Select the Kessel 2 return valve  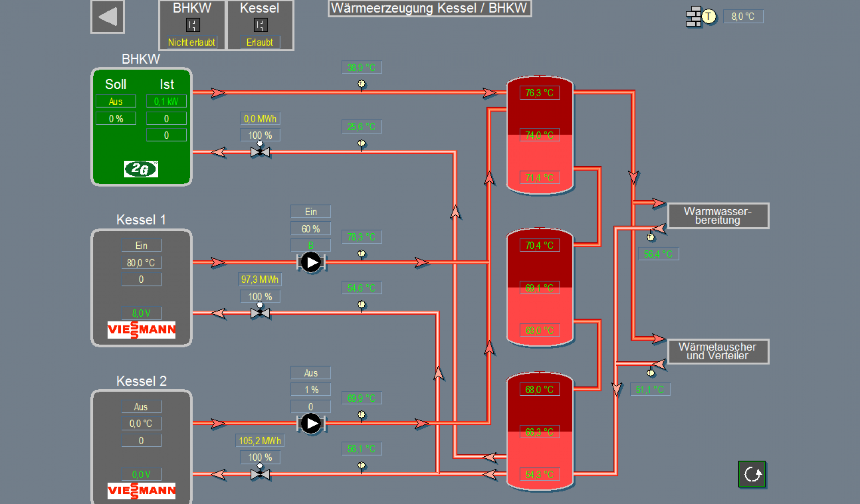tap(260, 473)
